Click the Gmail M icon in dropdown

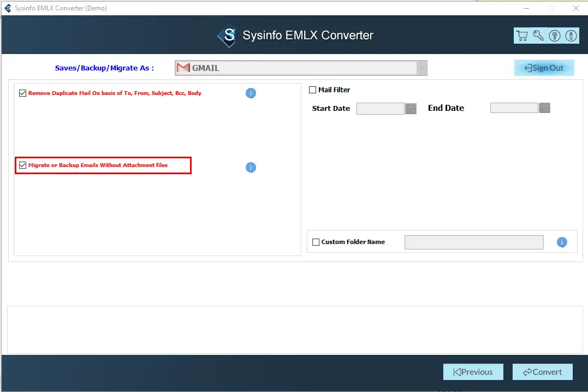[183, 68]
